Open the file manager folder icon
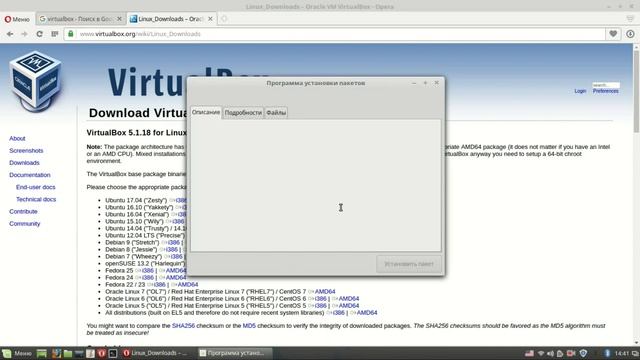The height and width of the screenshot is (360, 640). pyautogui.click(x=68, y=353)
